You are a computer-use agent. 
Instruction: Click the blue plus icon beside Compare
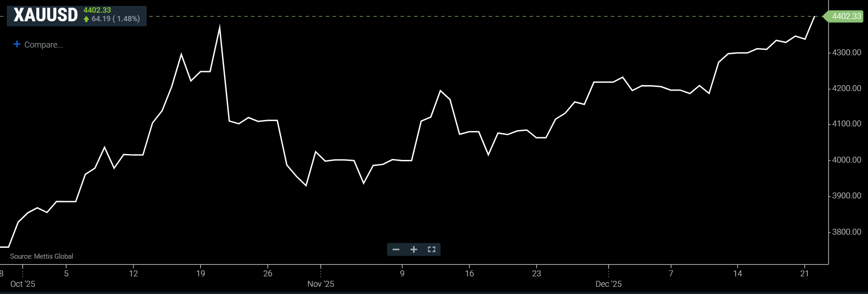pyautogui.click(x=17, y=44)
